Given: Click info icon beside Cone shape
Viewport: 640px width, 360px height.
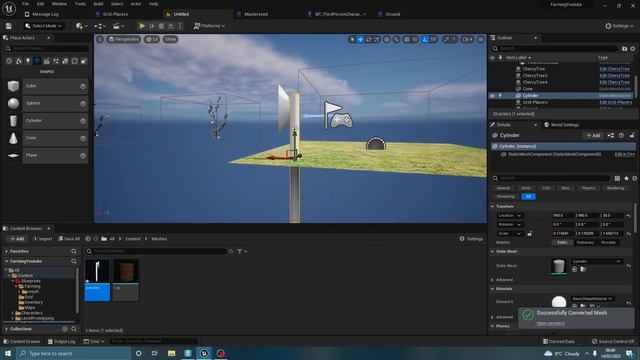Looking at the screenshot, I should pos(83,138).
